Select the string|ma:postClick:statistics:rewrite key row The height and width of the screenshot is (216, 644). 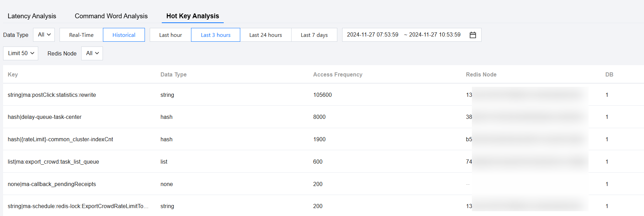(x=52, y=95)
